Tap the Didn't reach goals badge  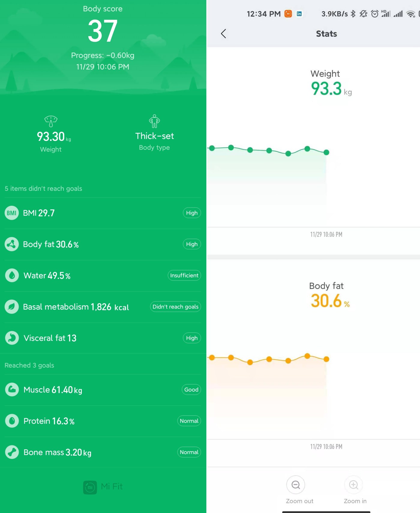[175, 307]
